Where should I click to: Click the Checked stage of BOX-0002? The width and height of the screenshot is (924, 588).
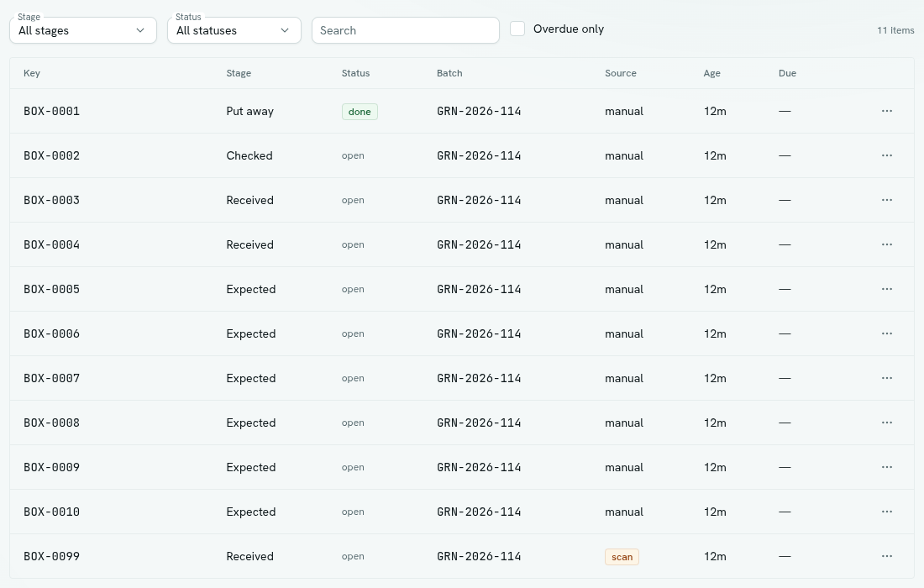point(249,155)
